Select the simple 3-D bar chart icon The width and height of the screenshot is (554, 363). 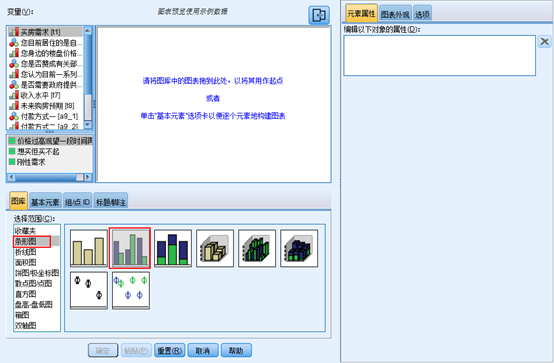click(215, 248)
